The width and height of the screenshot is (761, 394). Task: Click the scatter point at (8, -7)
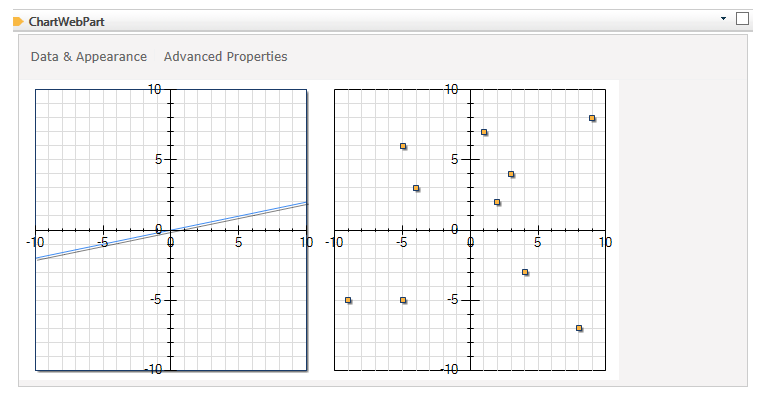[x=579, y=328]
